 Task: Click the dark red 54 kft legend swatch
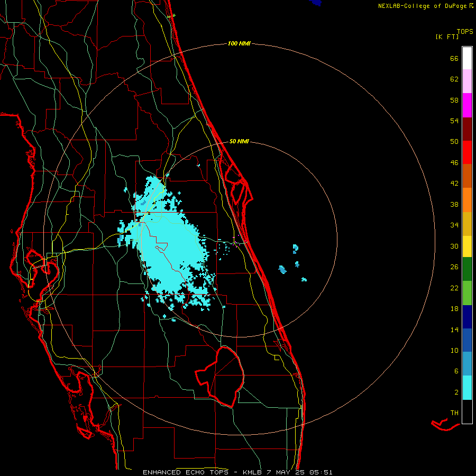pyautogui.click(x=467, y=129)
